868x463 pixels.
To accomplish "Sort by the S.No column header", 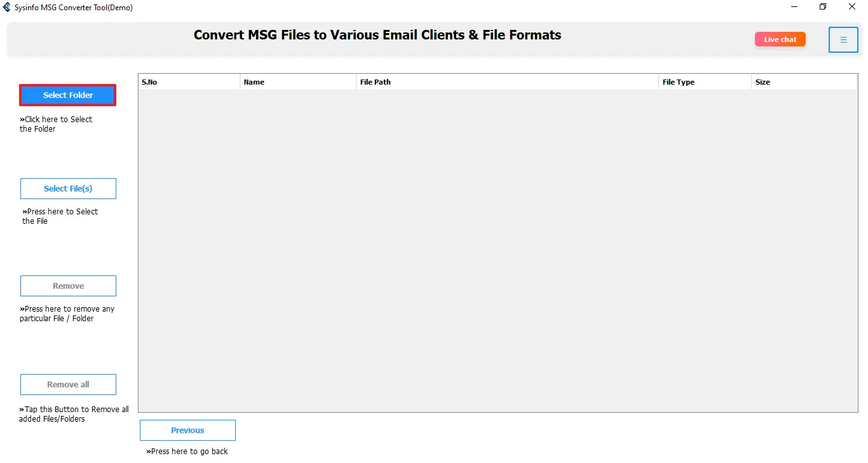I will (x=189, y=82).
